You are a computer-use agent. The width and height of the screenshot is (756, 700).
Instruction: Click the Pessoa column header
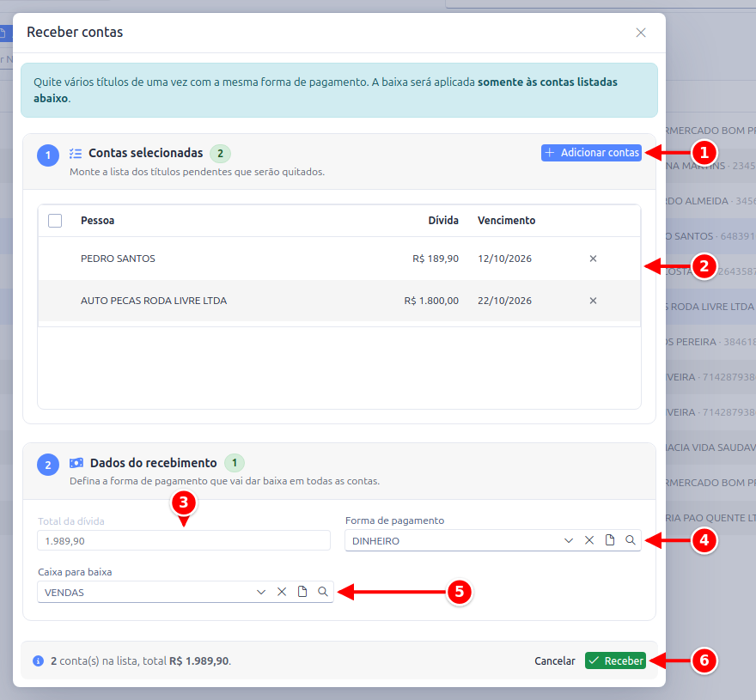(97, 221)
